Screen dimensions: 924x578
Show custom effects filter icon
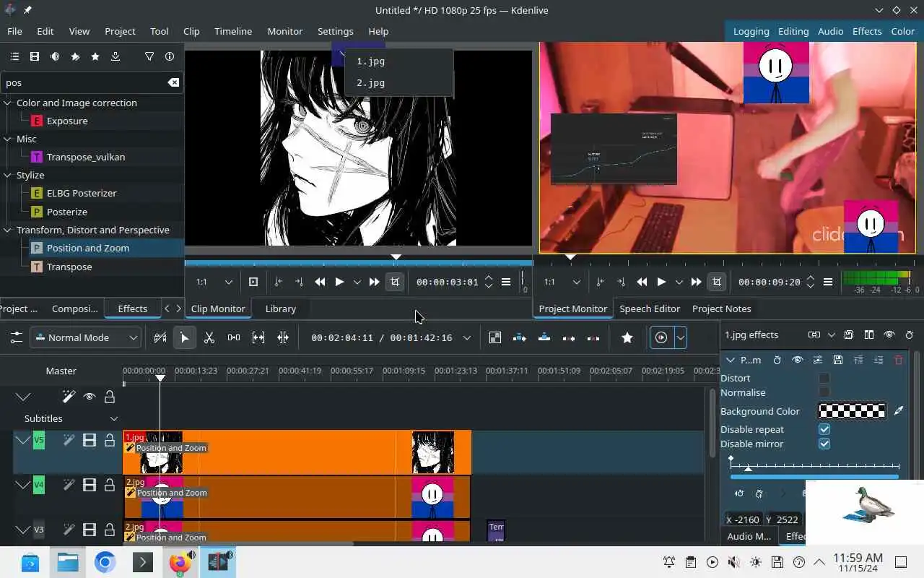[x=75, y=56]
